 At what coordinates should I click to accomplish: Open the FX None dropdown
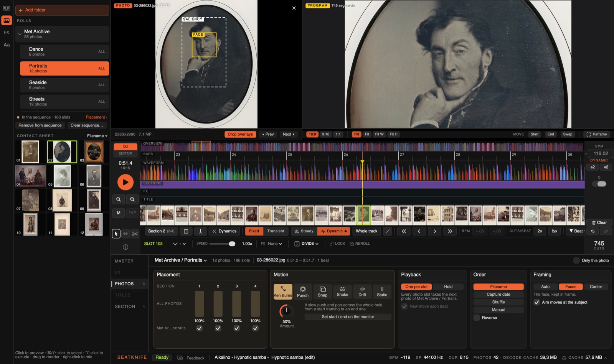pyautogui.click(x=275, y=244)
